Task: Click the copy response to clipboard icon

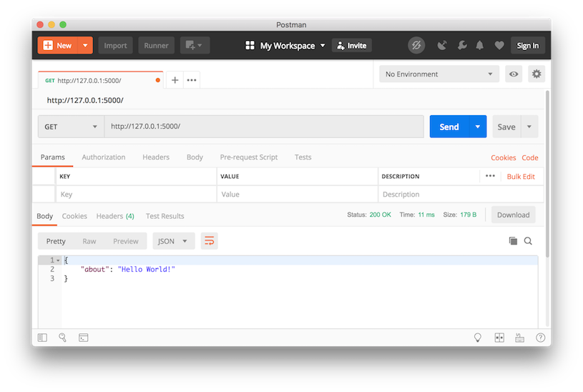Action: (513, 241)
